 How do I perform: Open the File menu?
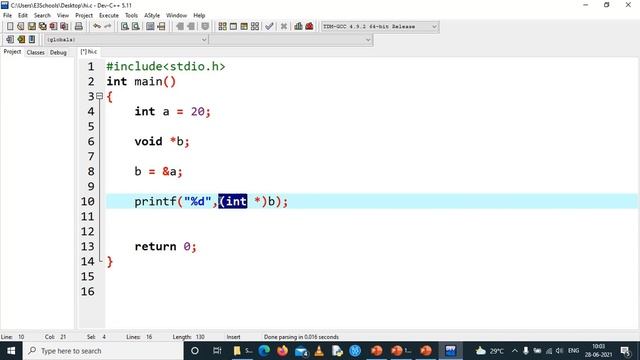click(x=7, y=16)
